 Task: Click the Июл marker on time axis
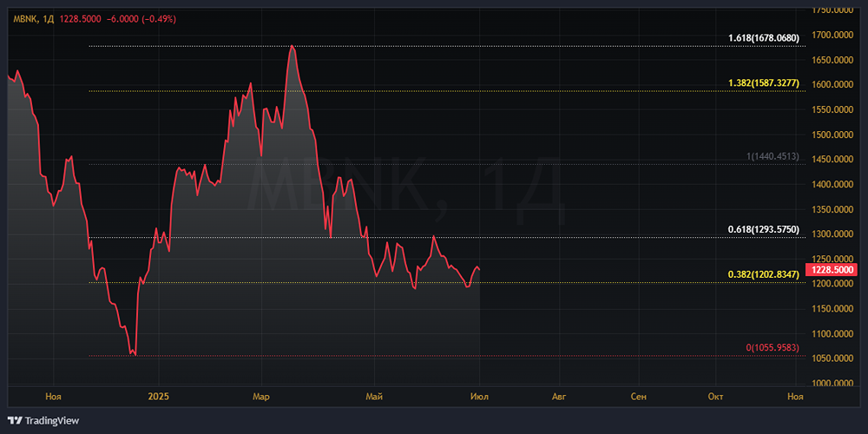479,397
